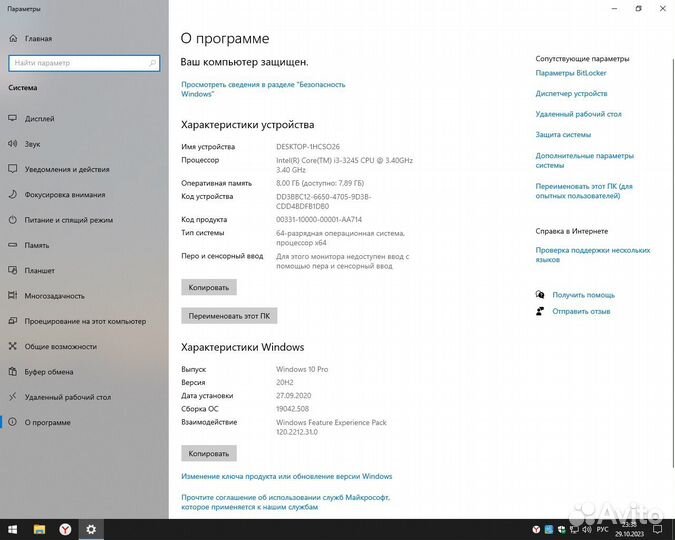Click Копировать under Windows specifications
This screenshot has width=675, height=540.
pos(209,453)
